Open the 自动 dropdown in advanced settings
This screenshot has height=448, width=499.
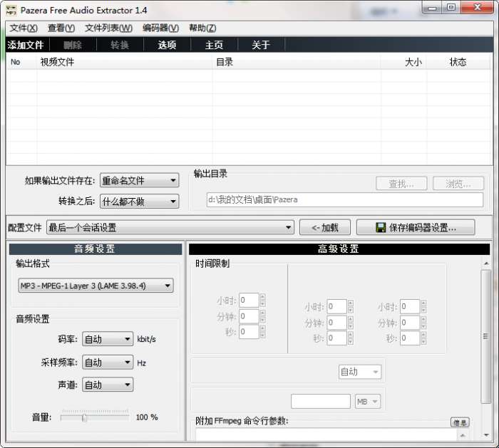tap(360, 372)
